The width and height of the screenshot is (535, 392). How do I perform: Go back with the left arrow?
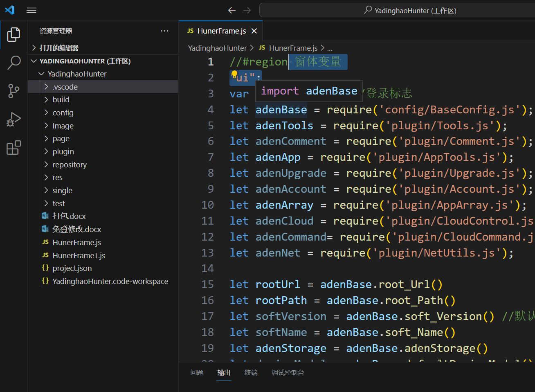pyautogui.click(x=232, y=10)
